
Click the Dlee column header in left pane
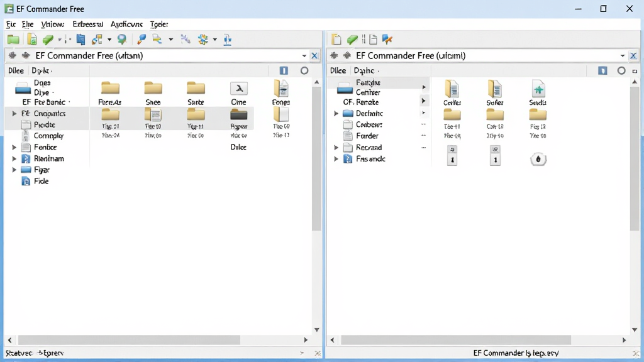coord(16,70)
